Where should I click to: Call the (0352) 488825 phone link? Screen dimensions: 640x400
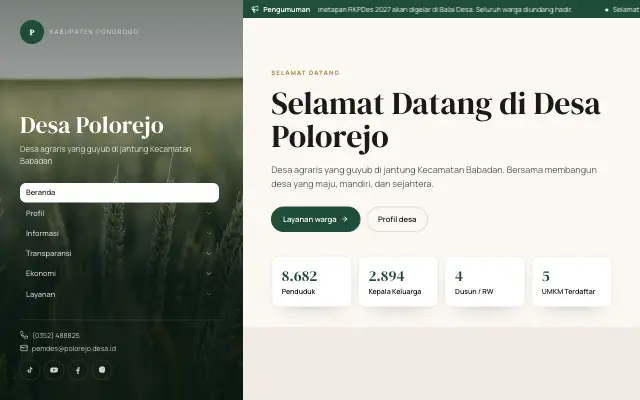click(x=56, y=336)
